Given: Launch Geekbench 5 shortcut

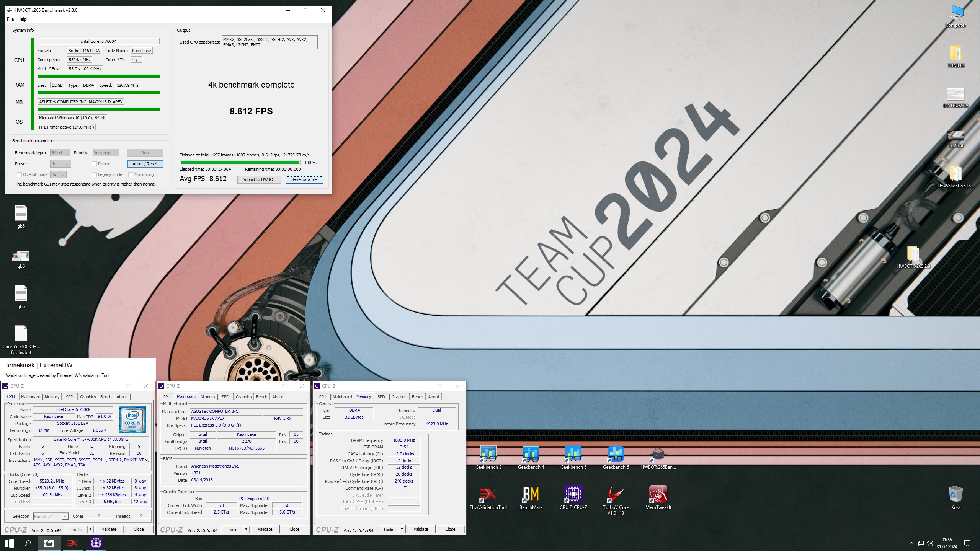Looking at the screenshot, I should click(x=573, y=458).
